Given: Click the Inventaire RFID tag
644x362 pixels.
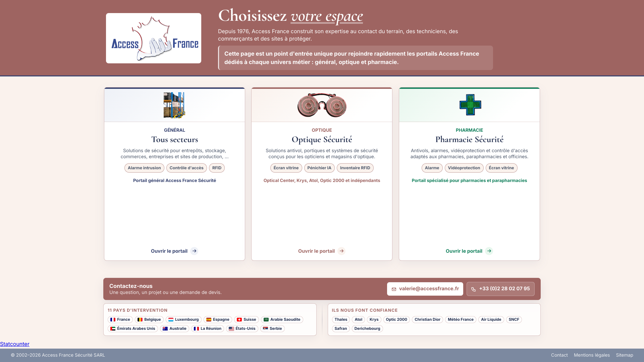Looking at the screenshot, I should click(x=355, y=168).
